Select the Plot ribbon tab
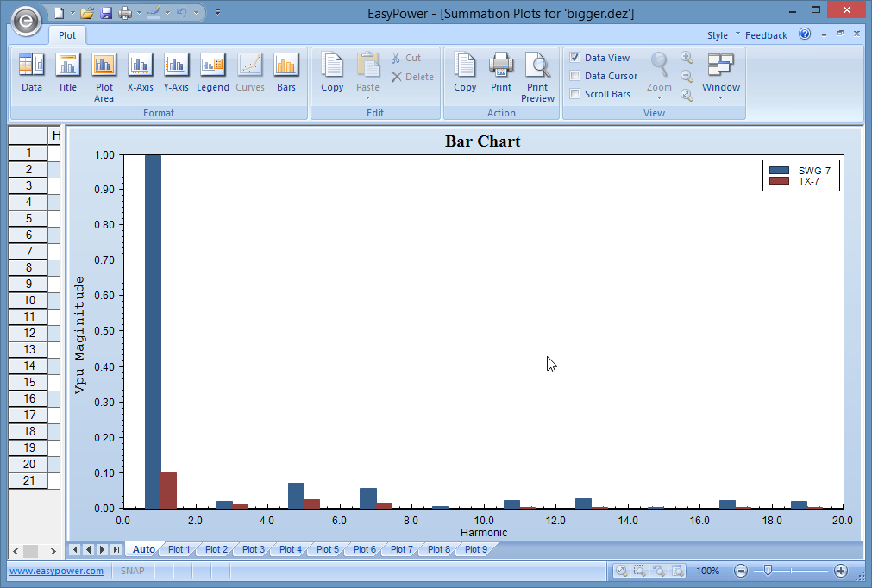This screenshot has width=872, height=588. point(67,35)
